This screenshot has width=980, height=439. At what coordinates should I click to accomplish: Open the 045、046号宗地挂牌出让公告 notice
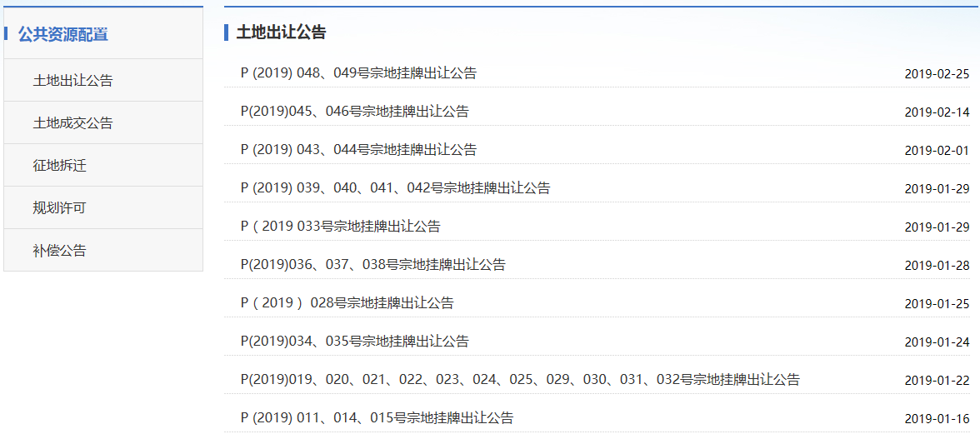point(354,112)
